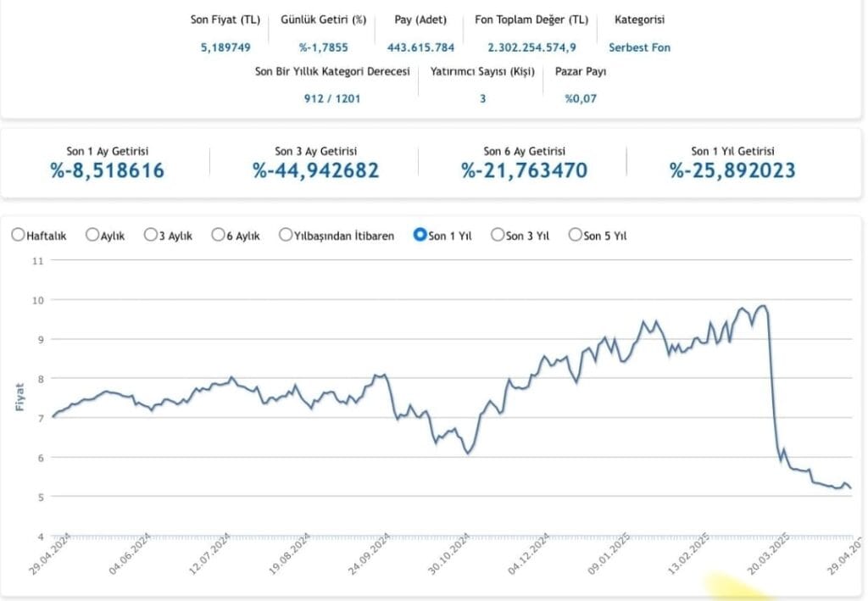Click the selected Son 1 Yıl radio

click(419, 236)
